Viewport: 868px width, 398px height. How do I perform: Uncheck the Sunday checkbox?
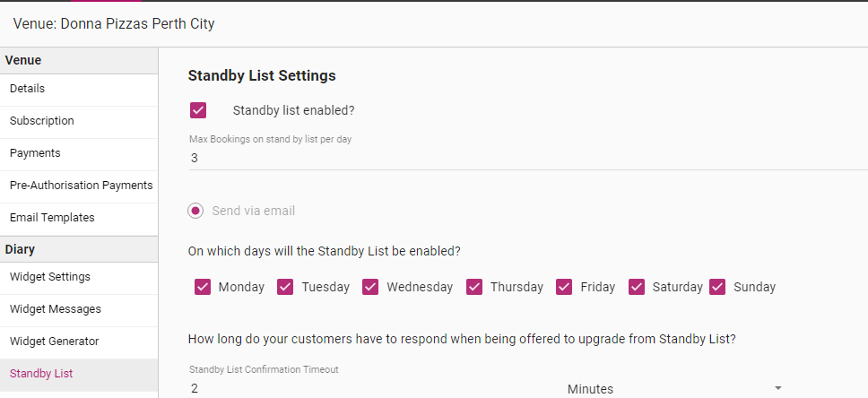[717, 287]
